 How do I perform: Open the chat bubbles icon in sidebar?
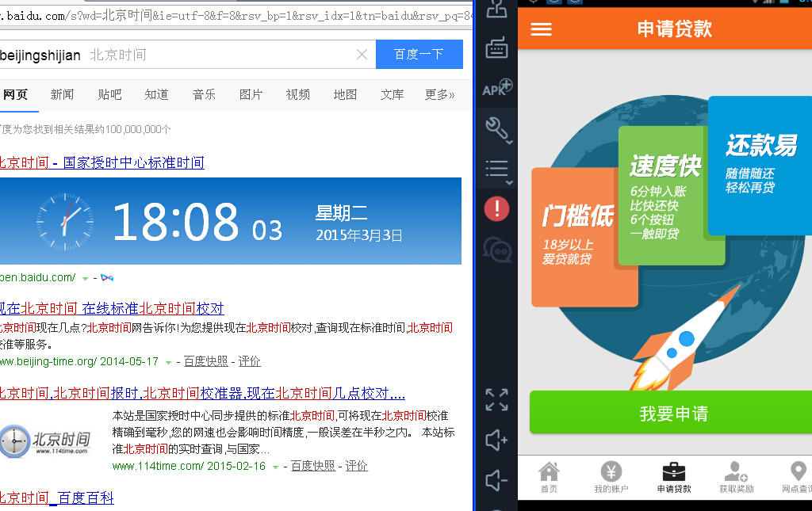497,250
